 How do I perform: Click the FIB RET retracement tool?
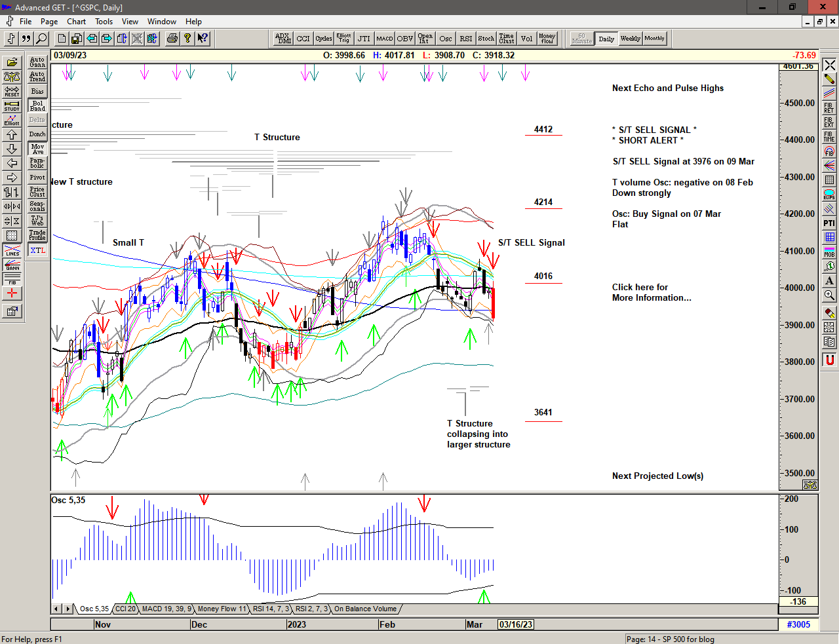(829, 107)
